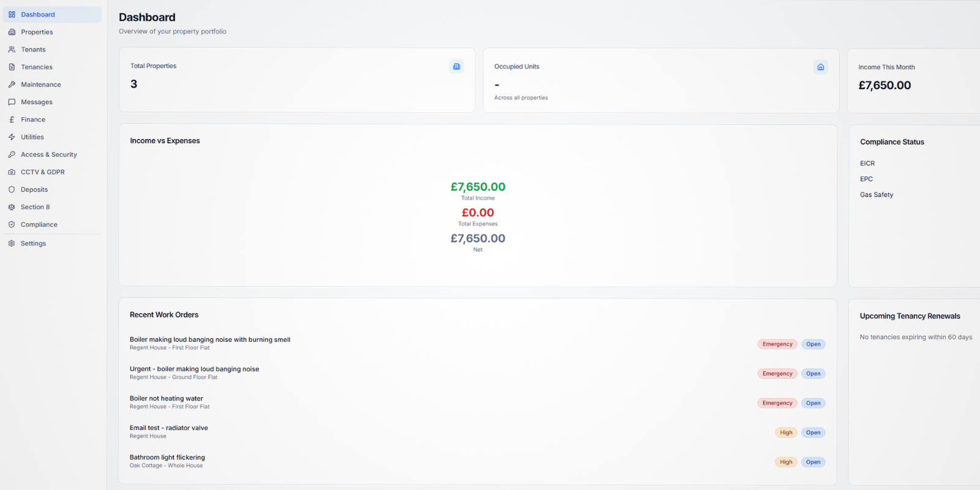
Task: Click Open badge on burning smell work order
Action: pyautogui.click(x=813, y=344)
